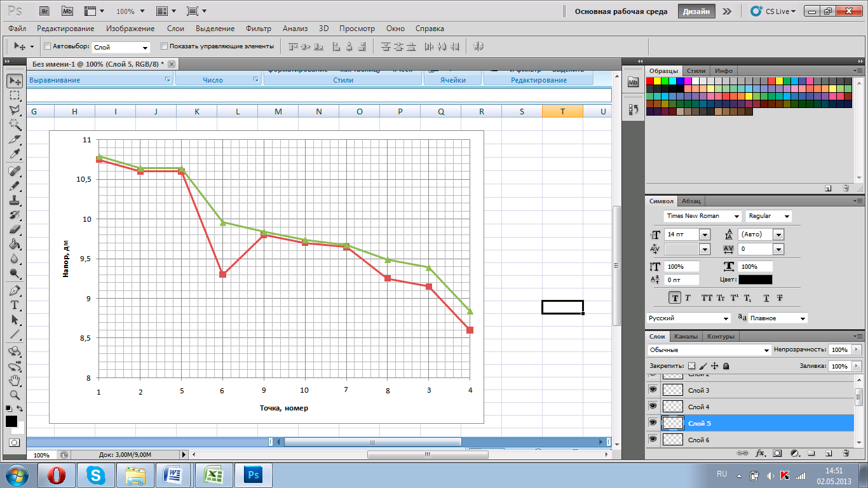The width and height of the screenshot is (868, 488).
Task: Select the Zoom tool
Action: click(15, 394)
